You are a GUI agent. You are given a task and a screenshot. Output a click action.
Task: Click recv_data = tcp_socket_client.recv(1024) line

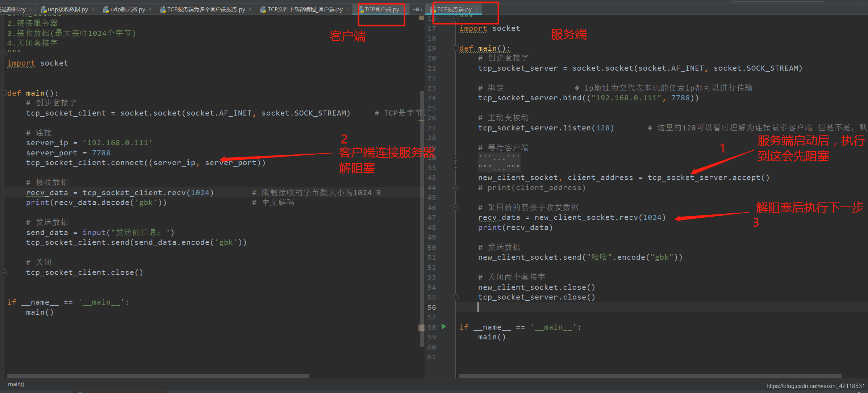[120, 193]
